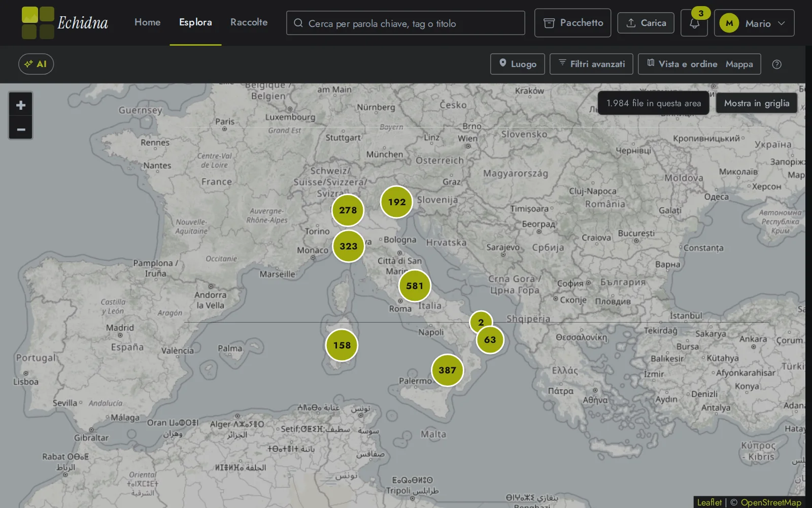Open the Mario account dropdown
The image size is (812, 508).
tap(754, 23)
